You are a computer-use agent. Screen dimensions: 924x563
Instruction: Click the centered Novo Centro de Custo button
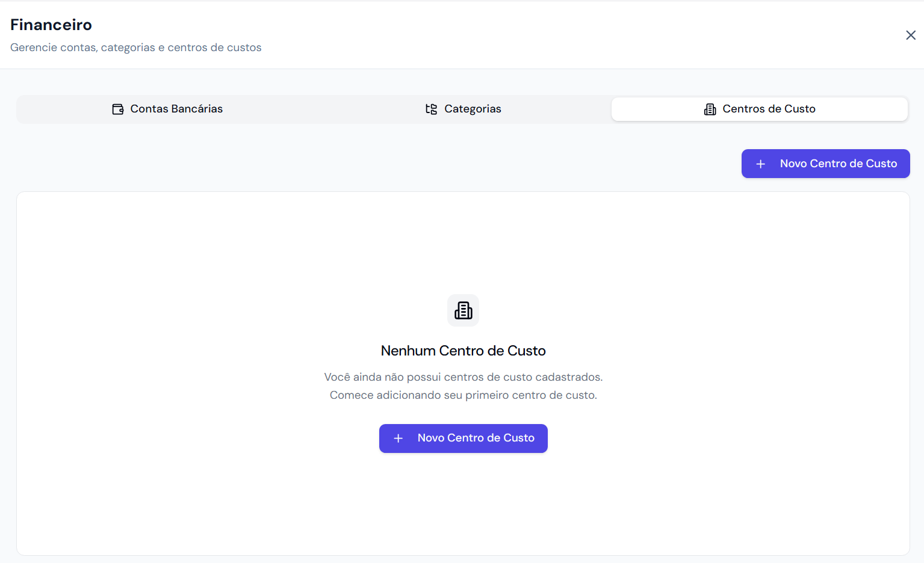point(464,438)
